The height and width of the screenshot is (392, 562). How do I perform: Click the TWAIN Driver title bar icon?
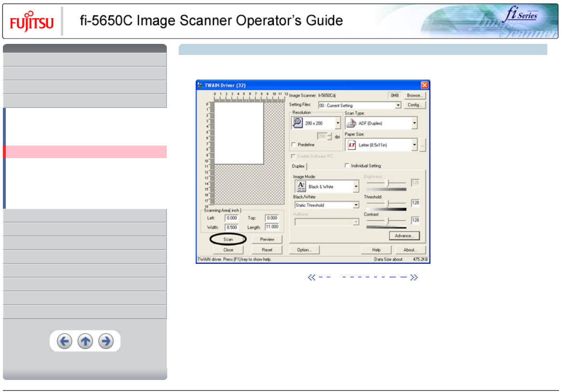pyautogui.click(x=201, y=85)
